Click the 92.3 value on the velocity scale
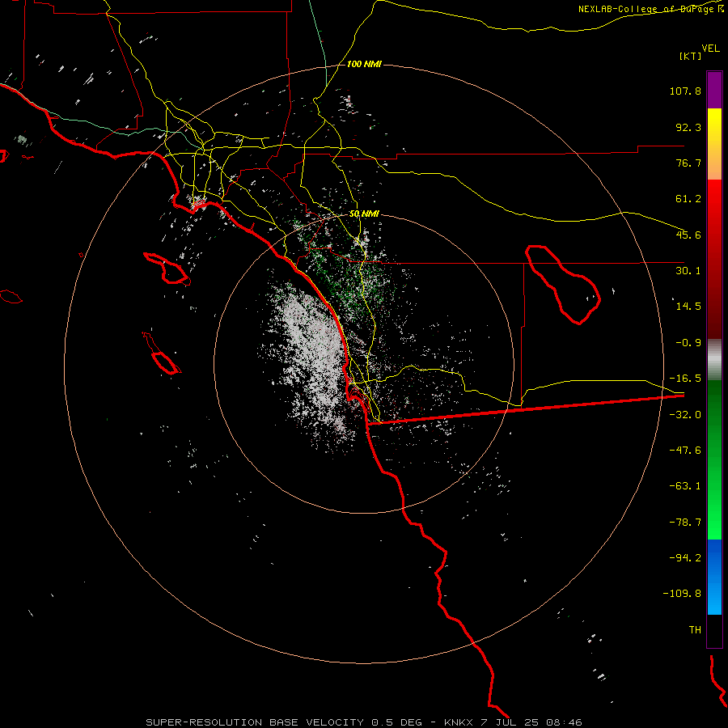This screenshot has width=728, height=728. [x=688, y=127]
